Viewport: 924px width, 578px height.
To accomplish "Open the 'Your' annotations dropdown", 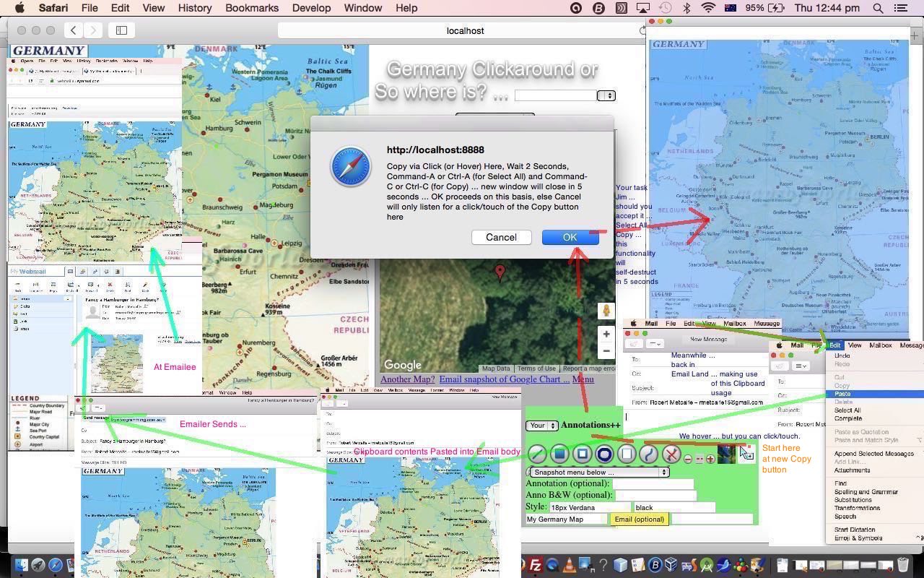I will click(541, 426).
